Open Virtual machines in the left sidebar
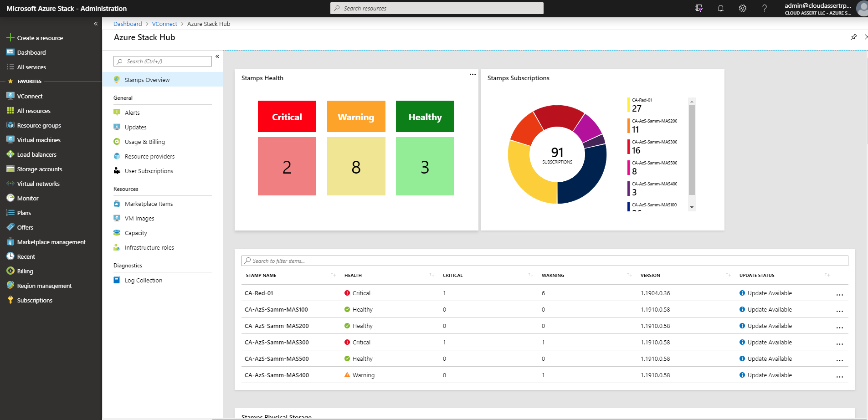The width and height of the screenshot is (868, 420). click(39, 139)
